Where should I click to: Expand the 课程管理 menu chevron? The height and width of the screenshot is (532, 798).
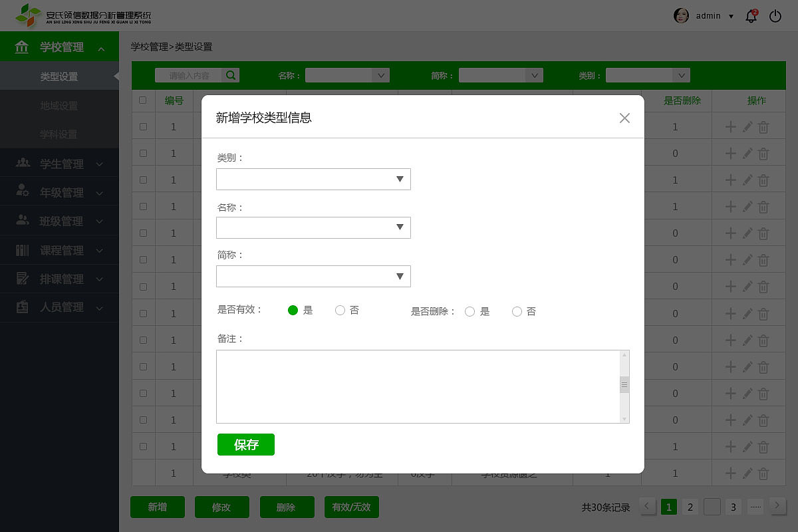[100, 251]
